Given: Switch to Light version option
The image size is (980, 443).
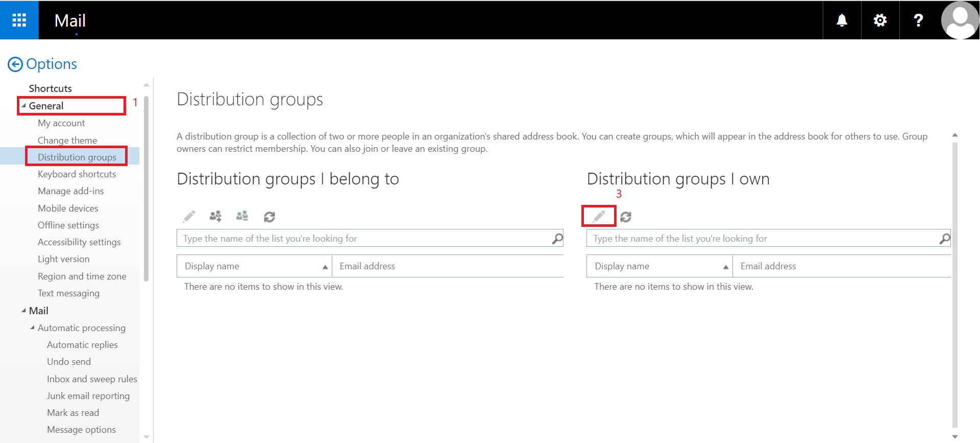Looking at the screenshot, I should pyautogui.click(x=64, y=259).
